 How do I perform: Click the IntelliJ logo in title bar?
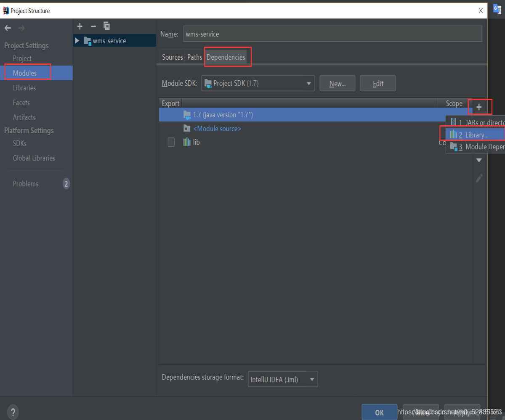(x=6, y=11)
